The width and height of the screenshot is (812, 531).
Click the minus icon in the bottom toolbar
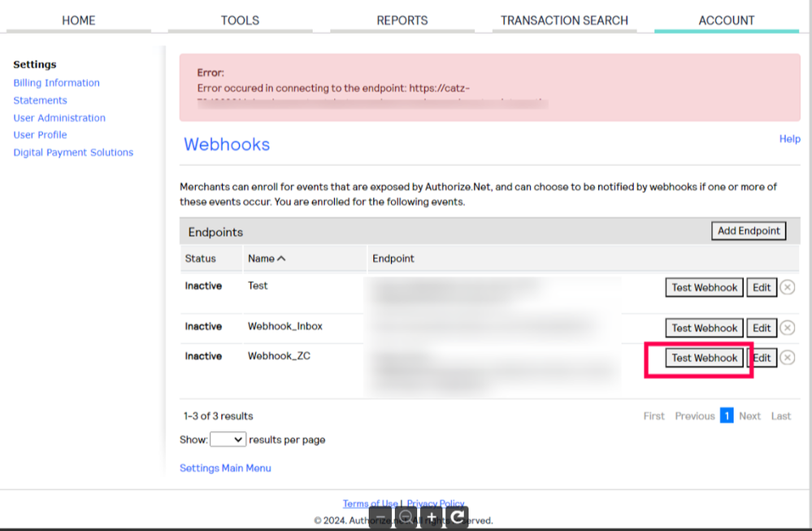tap(379, 518)
